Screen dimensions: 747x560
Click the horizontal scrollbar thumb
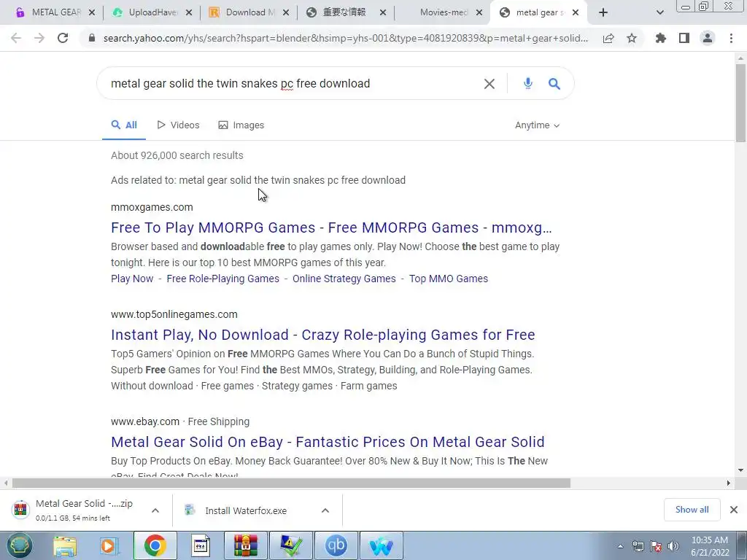point(291,483)
